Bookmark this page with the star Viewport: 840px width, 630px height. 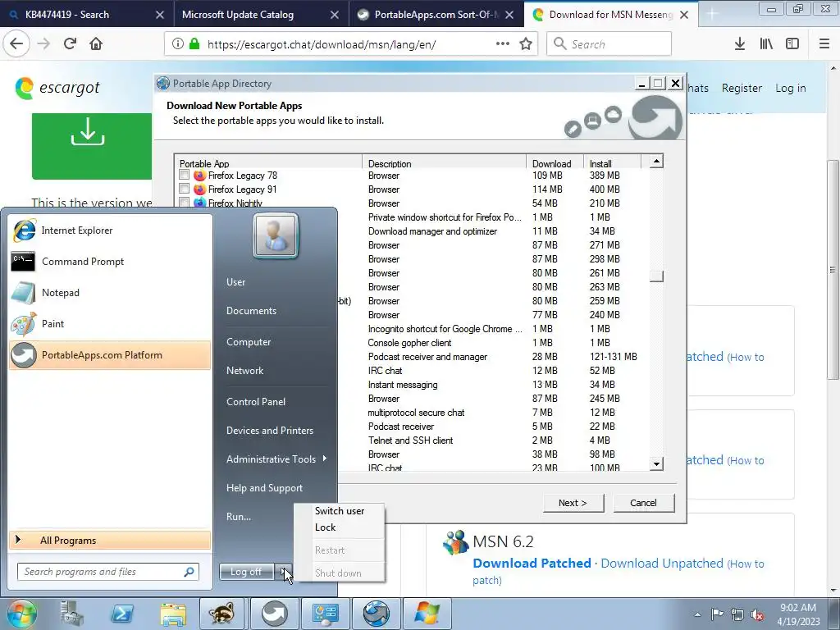point(526,44)
